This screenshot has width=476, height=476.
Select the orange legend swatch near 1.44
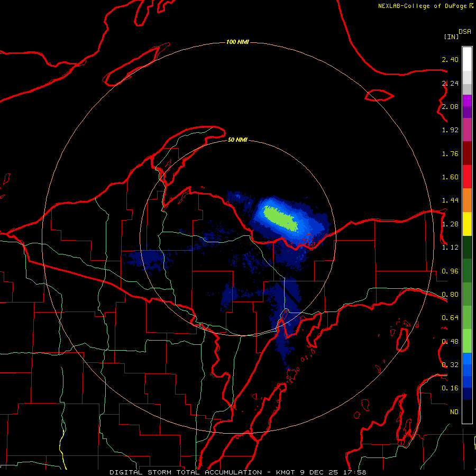(467, 200)
